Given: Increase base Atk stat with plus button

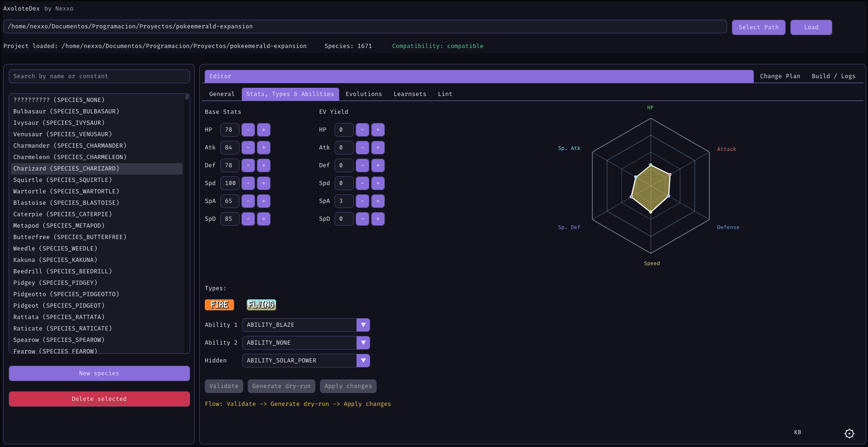Looking at the screenshot, I should [x=264, y=148].
